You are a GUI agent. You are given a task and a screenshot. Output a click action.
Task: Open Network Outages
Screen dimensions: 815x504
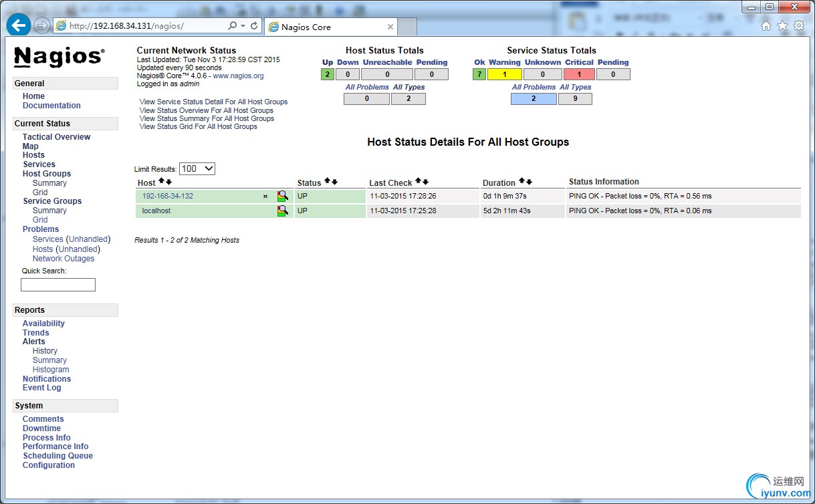point(64,259)
